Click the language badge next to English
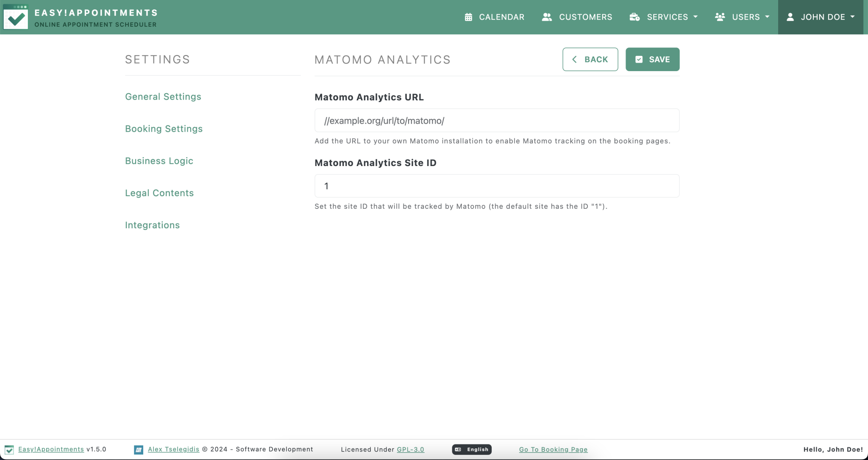This screenshot has width=868, height=460. pos(459,449)
